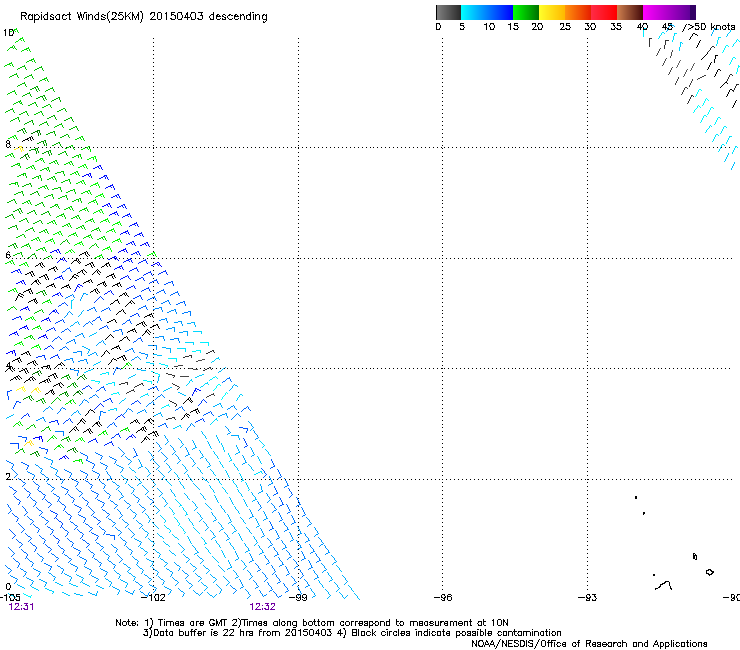Viewport: 740px width, 650px height.
Task: Click the brown 35-40 knots legend swatch
Action: click(x=630, y=12)
